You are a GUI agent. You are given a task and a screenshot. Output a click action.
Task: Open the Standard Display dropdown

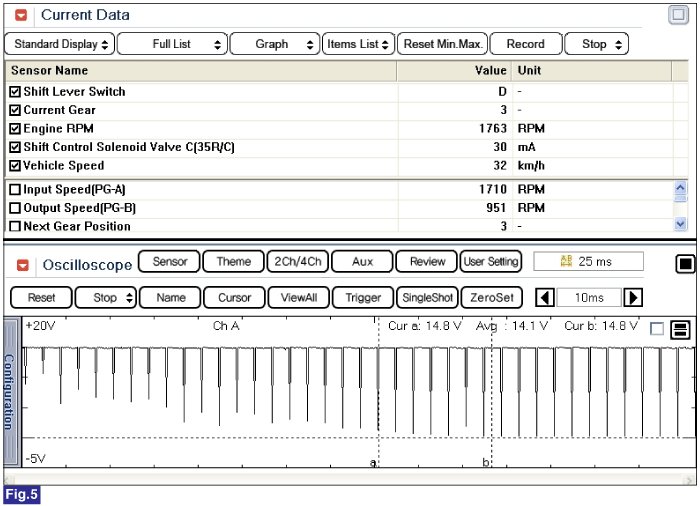(x=60, y=44)
